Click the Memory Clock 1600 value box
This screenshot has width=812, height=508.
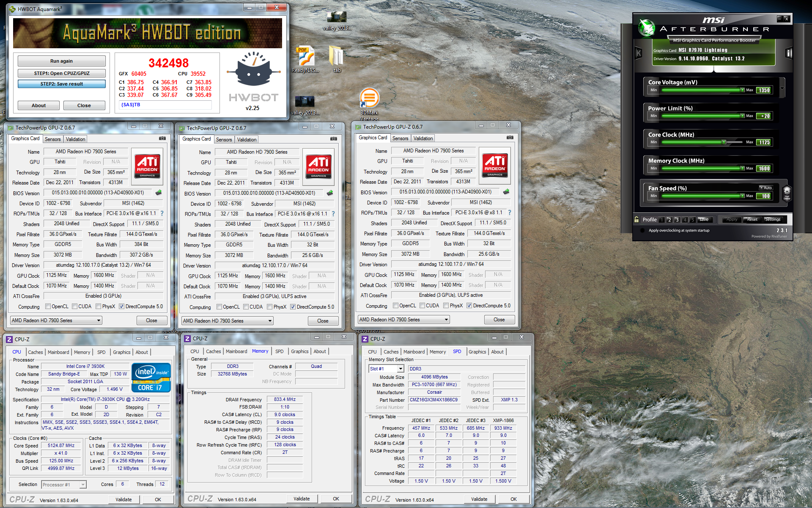coord(764,168)
